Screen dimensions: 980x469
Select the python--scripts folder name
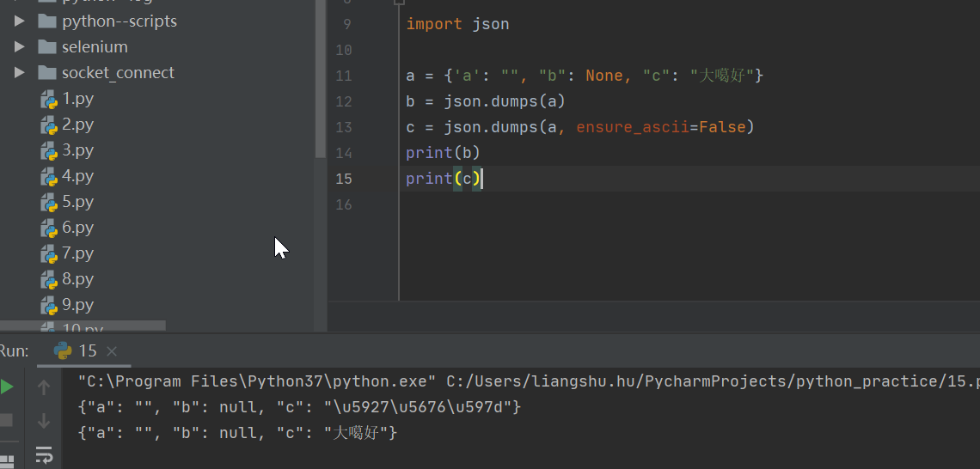(x=119, y=21)
